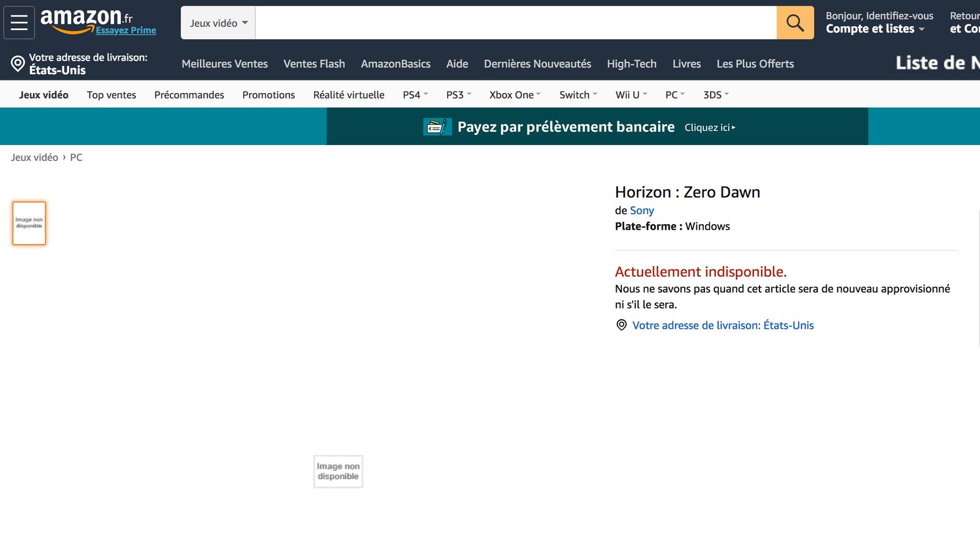Select the small product image thumbnail
The width and height of the screenshot is (980, 540).
(x=29, y=223)
